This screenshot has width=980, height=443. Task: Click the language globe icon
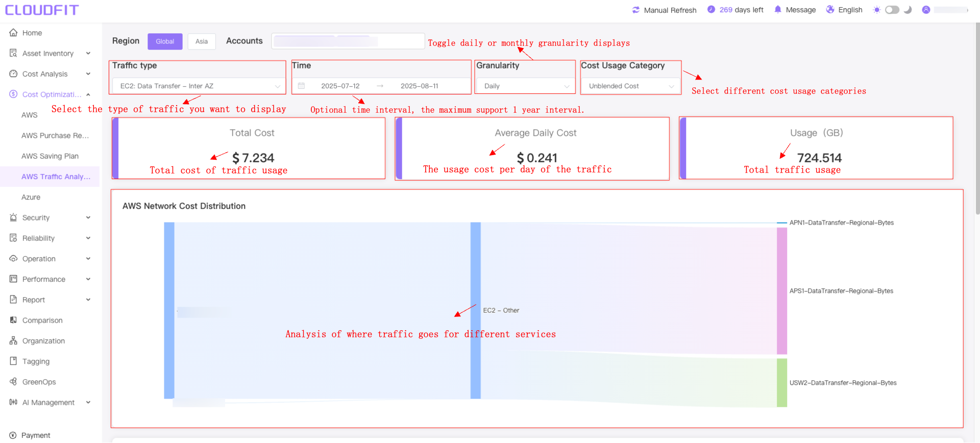coord(830,9)
